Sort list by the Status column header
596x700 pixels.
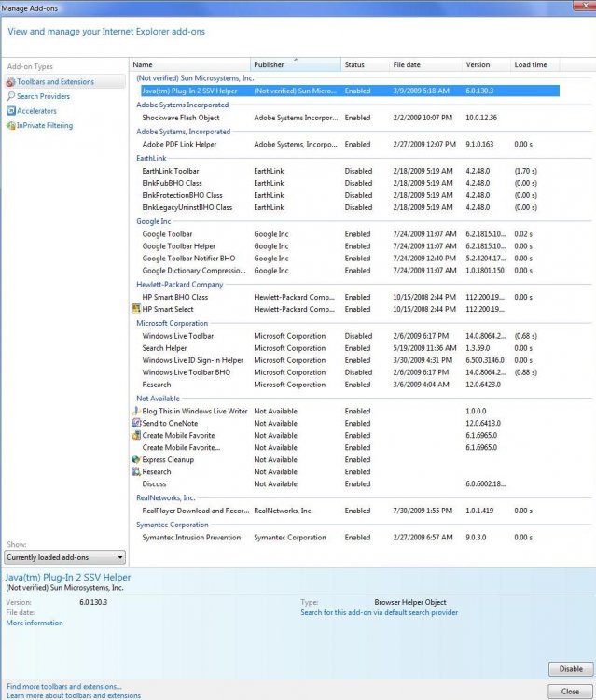click(x=365, y=64)
